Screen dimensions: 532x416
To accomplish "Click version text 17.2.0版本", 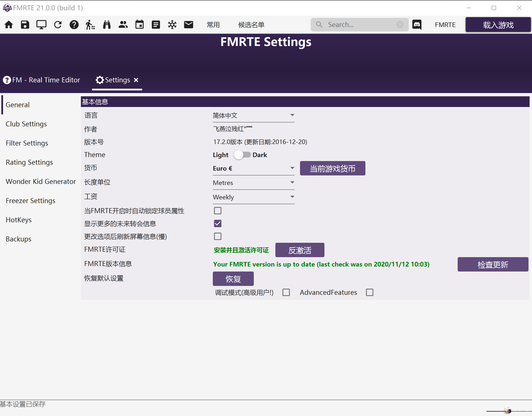I will [x=260, y=142].
